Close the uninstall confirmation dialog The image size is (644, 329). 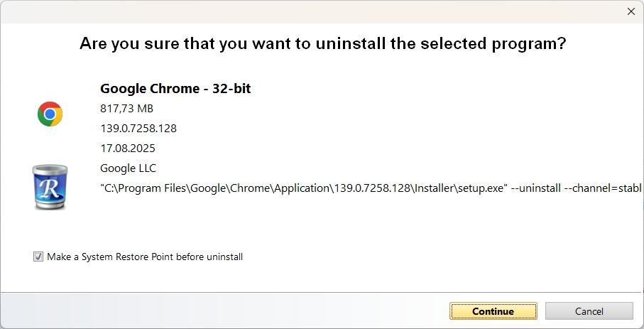pos(631,11)
